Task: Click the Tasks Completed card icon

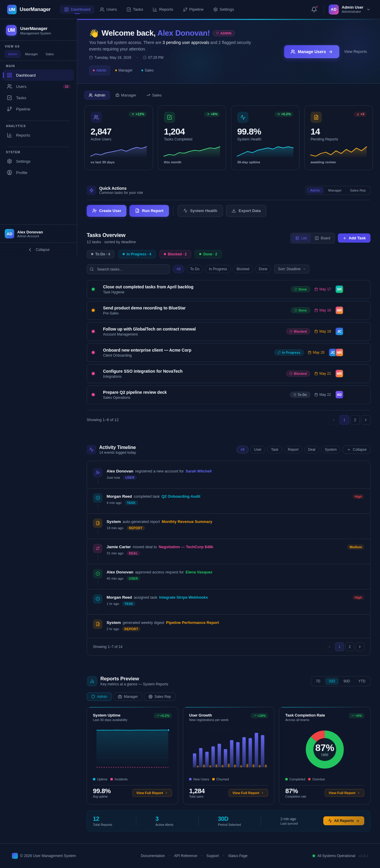Action: tap(170, 117)
